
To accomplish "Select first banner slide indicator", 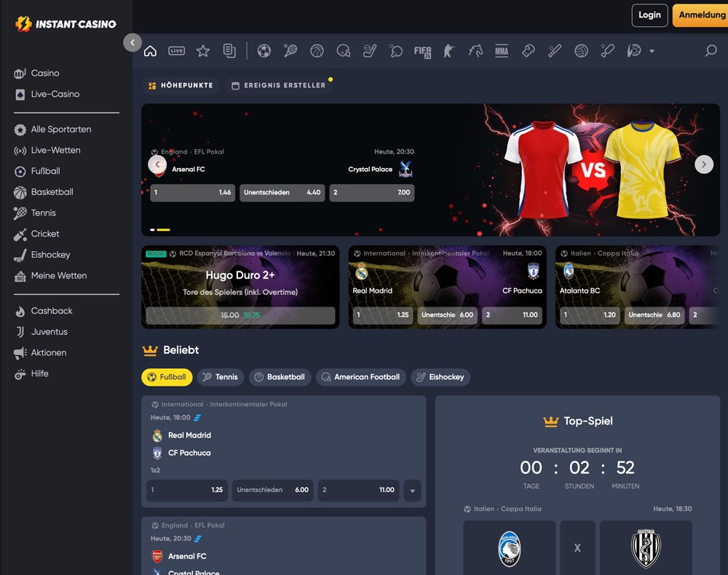I will pyautogui.click(x=152, y=230).
